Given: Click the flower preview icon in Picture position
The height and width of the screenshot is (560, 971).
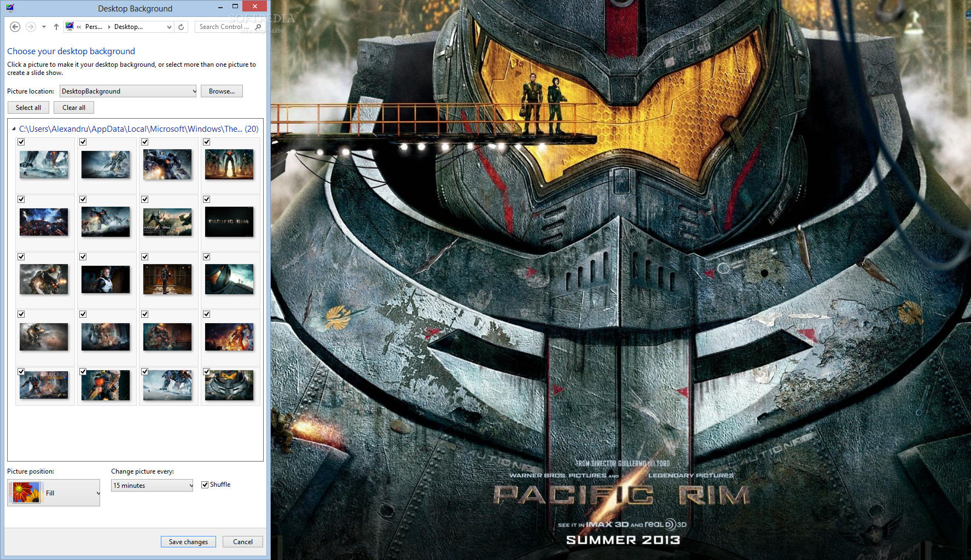Looking at the screenshot, I should point(26,493).
